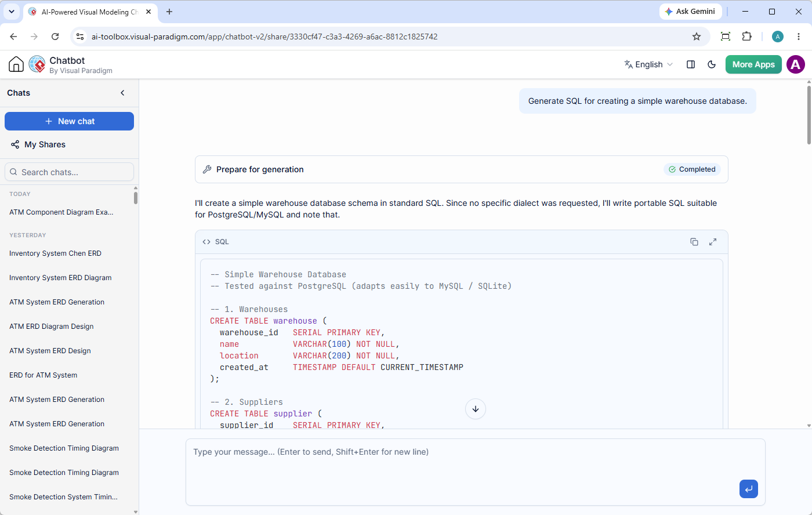This screenshot has width=812, height=515.
Task: Click the CREATE TABLE warehouse line
Action: [x=269, y=321]
